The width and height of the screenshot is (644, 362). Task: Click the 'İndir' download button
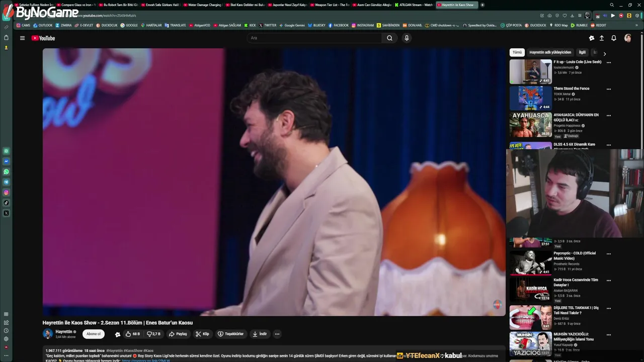[x=260, y=334]
